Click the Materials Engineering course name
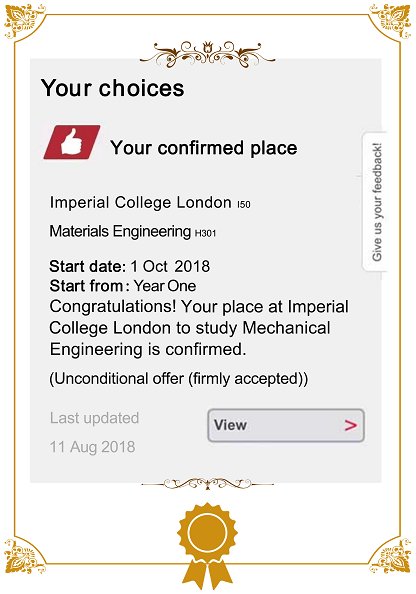The width and height of the screenshot is (416, 594). 120,231
